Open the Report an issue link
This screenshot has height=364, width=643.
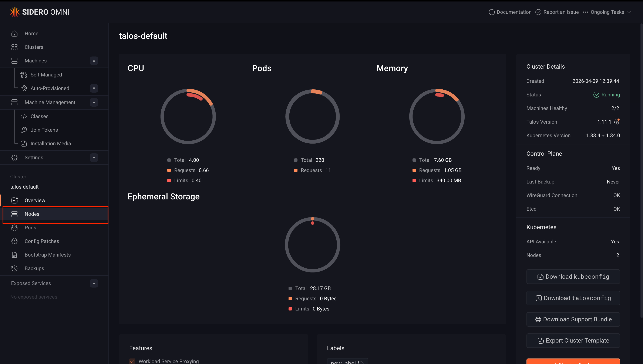(x=557, y=12)
